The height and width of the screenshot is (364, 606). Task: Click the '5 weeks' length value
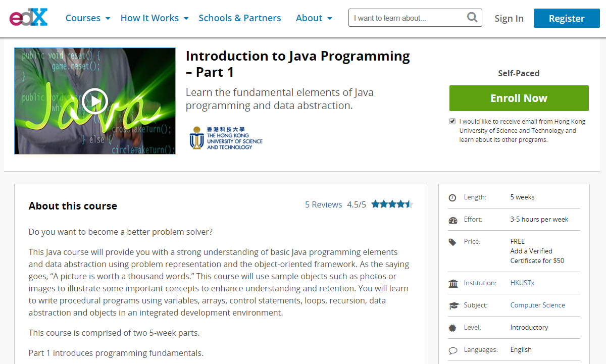523,197
